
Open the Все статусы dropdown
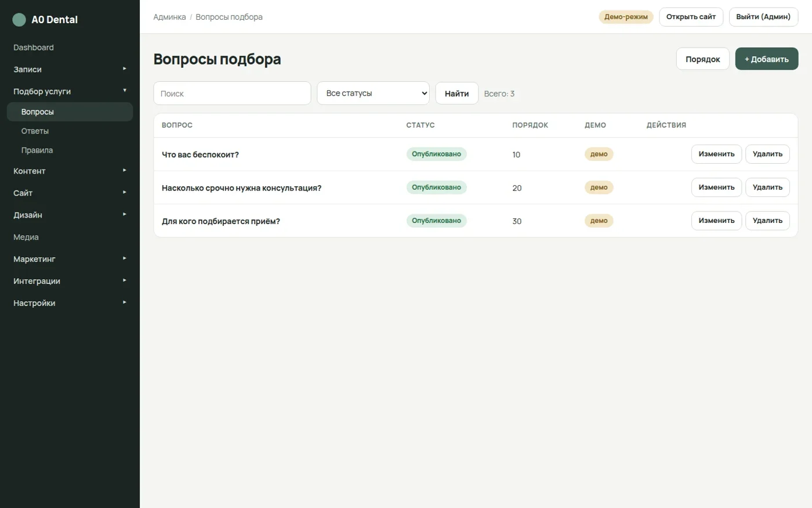coord(373,93)
